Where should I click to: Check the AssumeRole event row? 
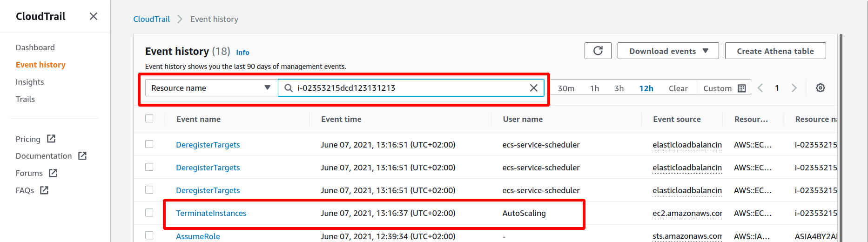coord(149,235)
